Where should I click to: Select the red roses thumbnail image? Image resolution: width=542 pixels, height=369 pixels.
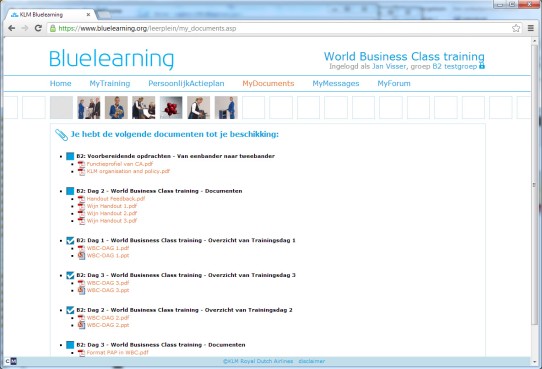171,107
